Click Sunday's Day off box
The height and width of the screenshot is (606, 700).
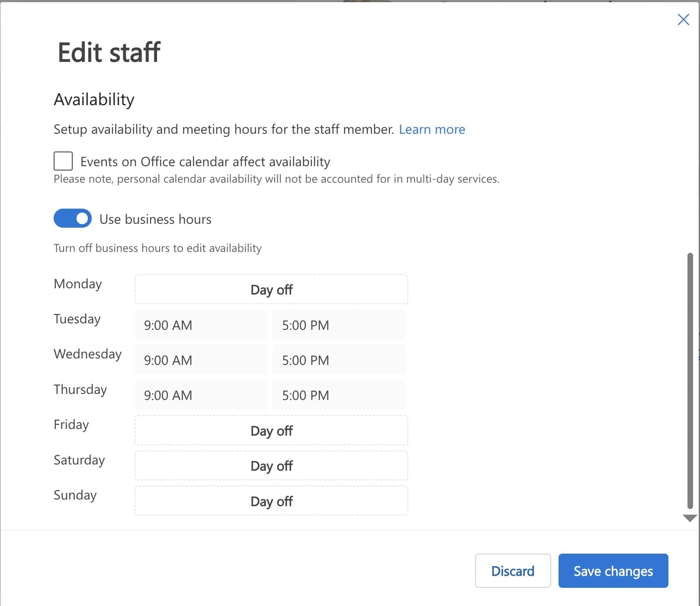[x=271, y=501]
